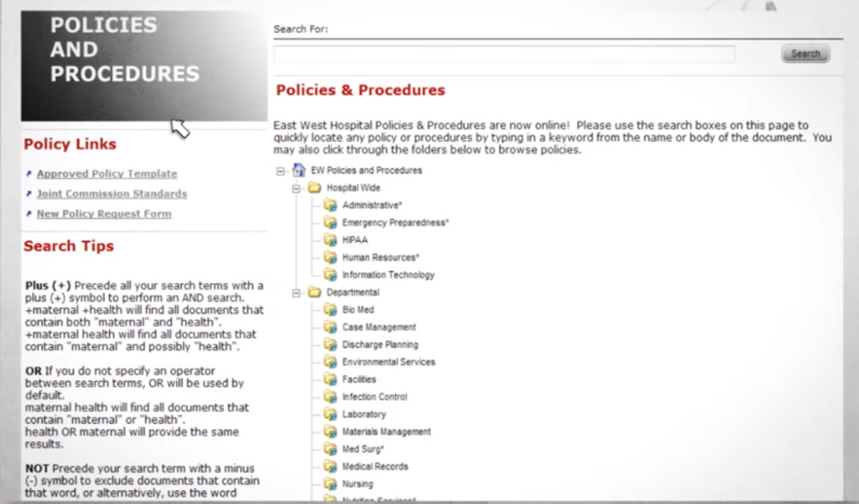Click the Nursing folder icon
This screenshot has height=504, width=859.
[x=330, y=483]
